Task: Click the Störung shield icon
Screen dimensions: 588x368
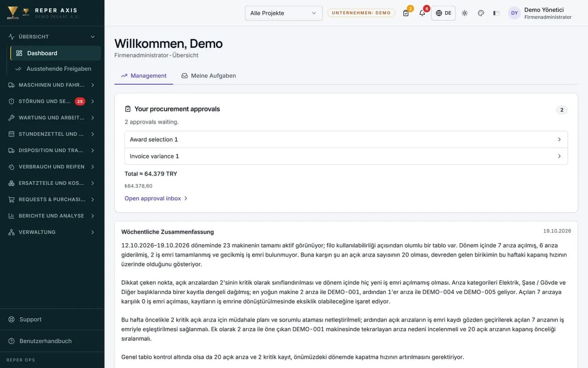Action: pos(11,101)
